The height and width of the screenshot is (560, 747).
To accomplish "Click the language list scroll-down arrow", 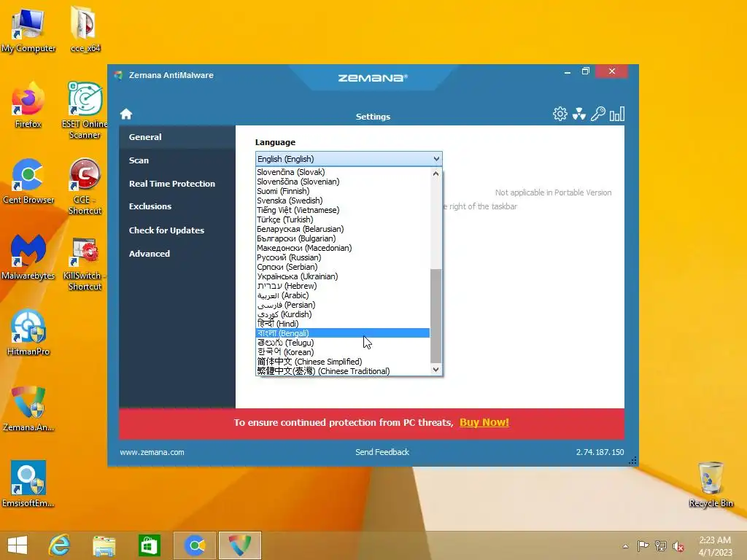I will point(436,370).
